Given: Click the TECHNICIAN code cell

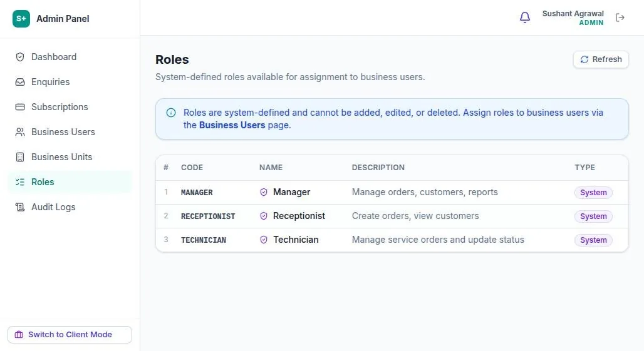Looking at the screenshot, I should pyautogui.click(x=204, y=240).
